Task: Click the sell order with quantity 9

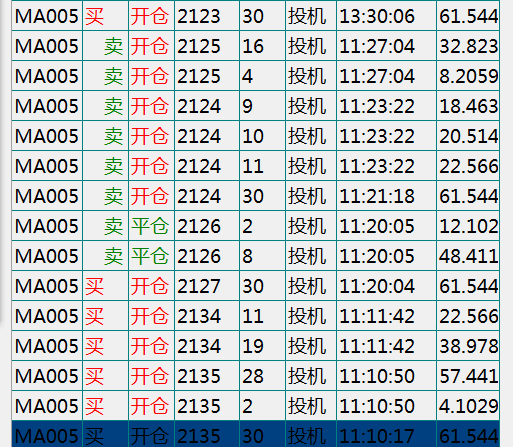Action: 256,106
